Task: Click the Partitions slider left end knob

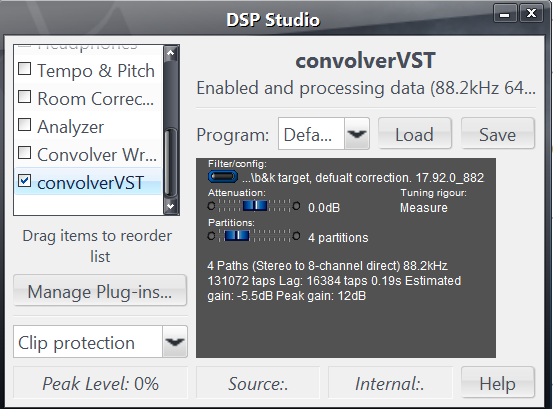Action: (x=211, y=236)
